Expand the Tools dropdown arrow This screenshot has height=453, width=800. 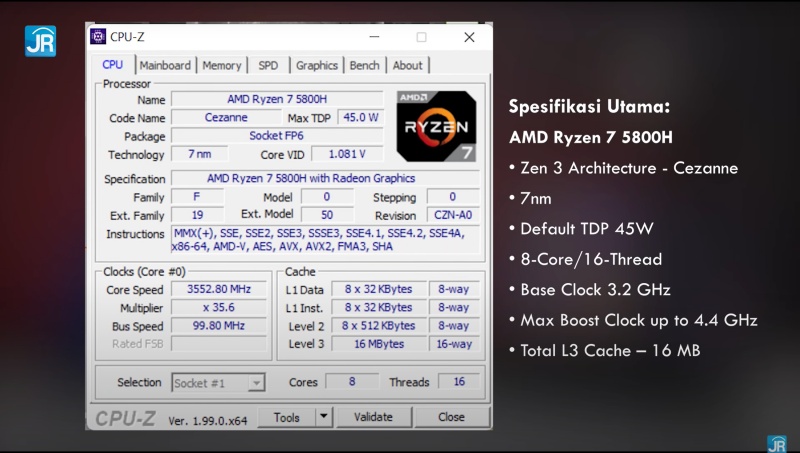tap(323, 417)
